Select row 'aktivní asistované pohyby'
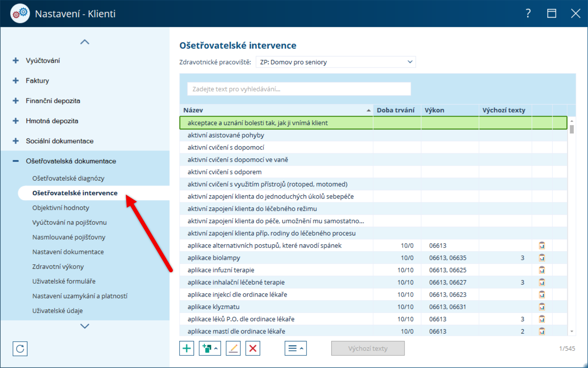 (373, 135)
